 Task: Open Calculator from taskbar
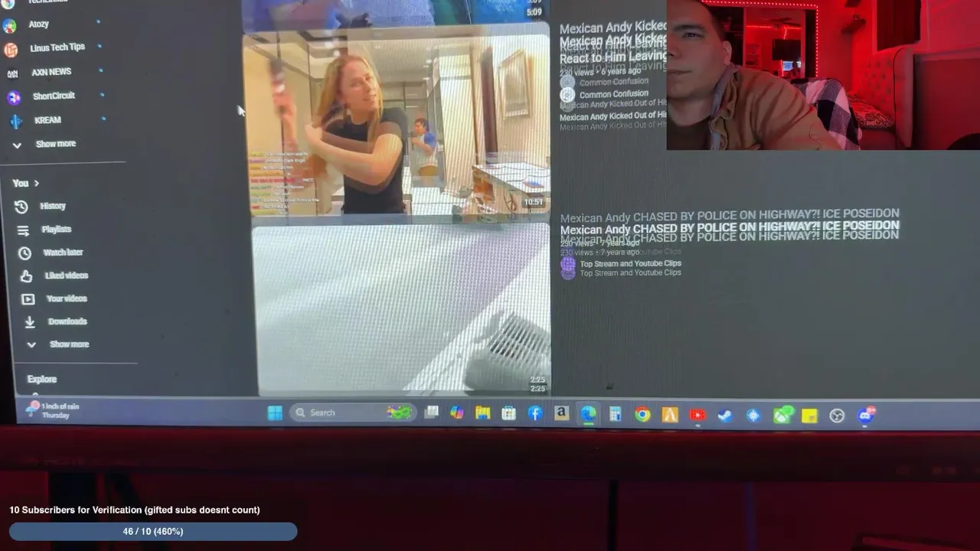pos(615,414)
